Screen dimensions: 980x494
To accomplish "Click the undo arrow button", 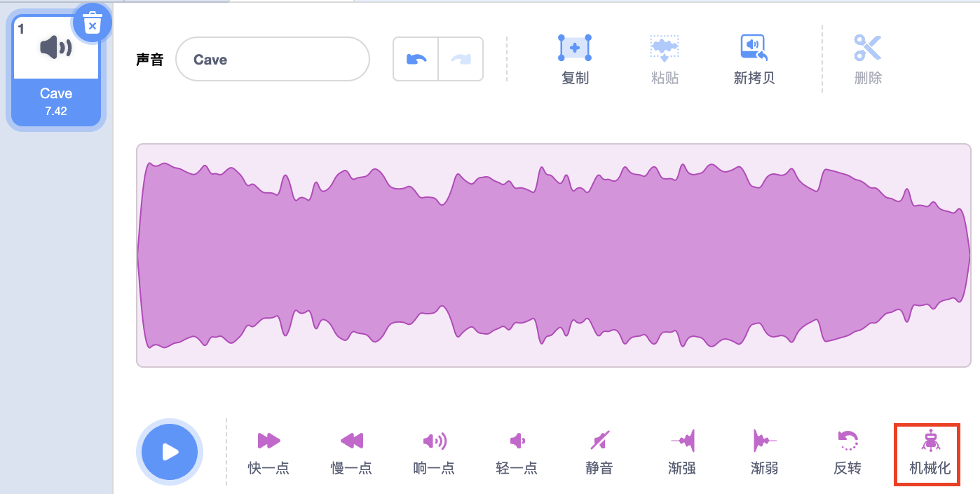I will 416,60.
